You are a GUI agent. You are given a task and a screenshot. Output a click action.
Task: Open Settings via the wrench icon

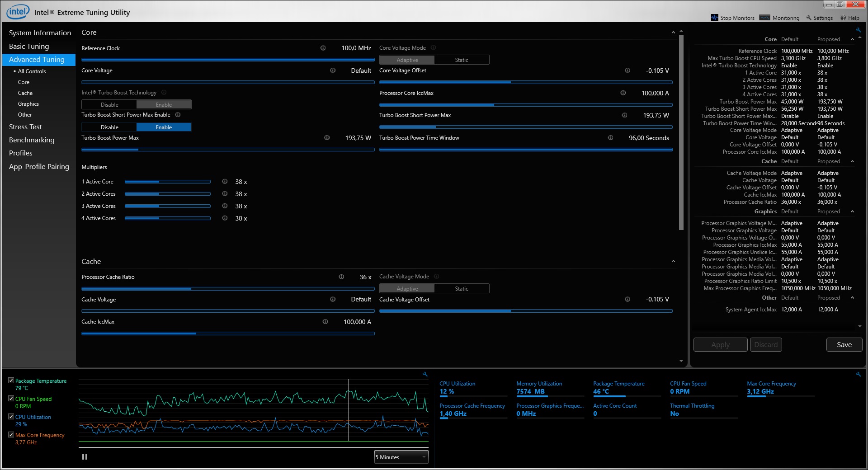(809, 18)
